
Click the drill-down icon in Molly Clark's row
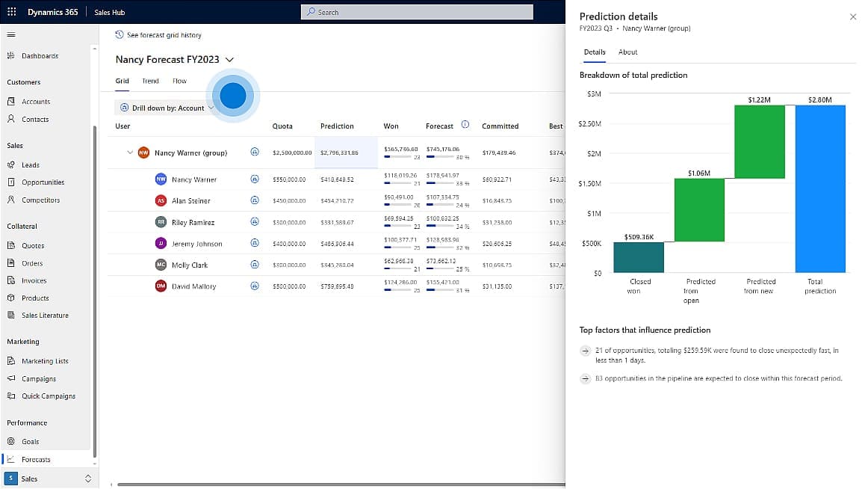coord(255,265)
